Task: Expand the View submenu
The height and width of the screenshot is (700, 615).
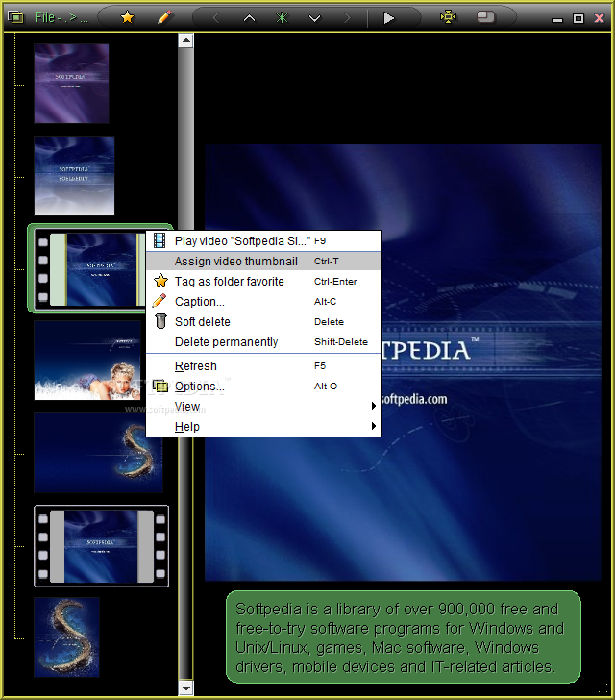Action: pos(263,406)
